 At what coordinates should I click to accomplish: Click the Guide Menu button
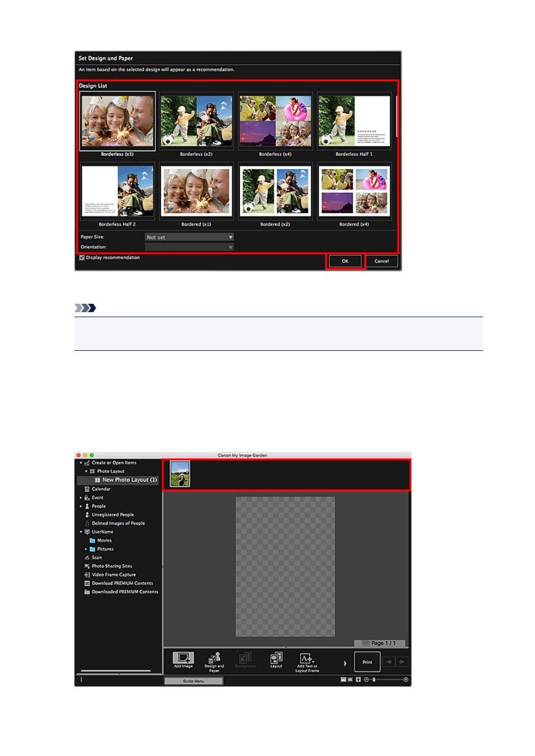pos(193,681)
